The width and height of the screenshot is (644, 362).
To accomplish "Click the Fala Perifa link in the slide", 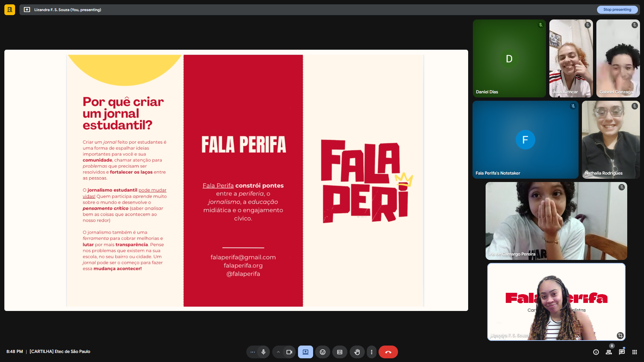I will pyautogui.click(x=218, y=186).
